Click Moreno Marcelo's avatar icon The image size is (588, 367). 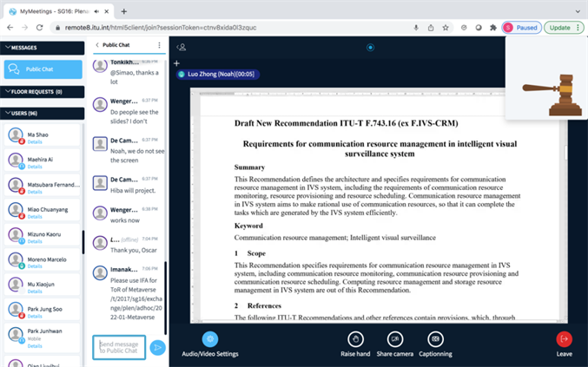tap(16, 260)
